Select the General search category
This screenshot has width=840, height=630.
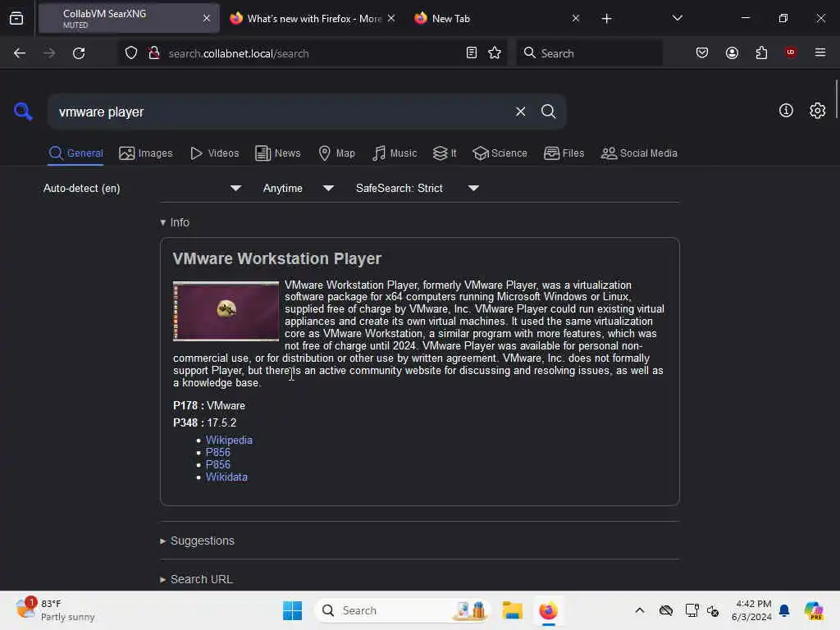click(x=75, y=153)
